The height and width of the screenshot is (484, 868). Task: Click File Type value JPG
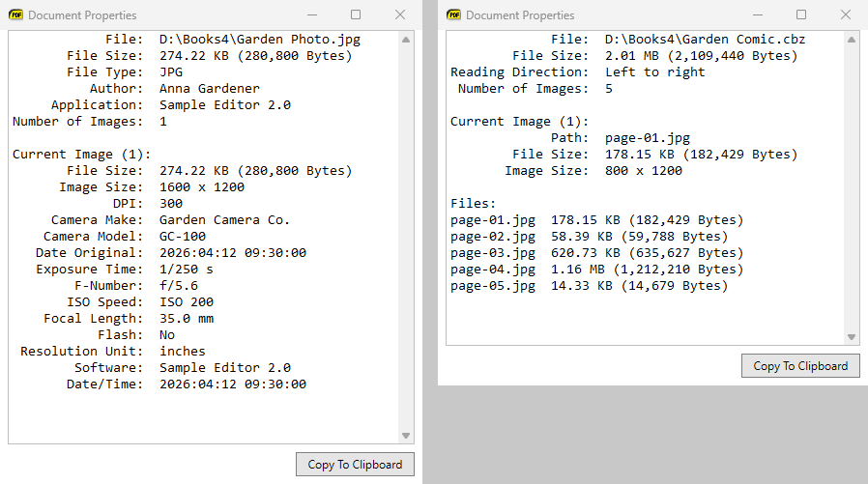coord(171,71)
